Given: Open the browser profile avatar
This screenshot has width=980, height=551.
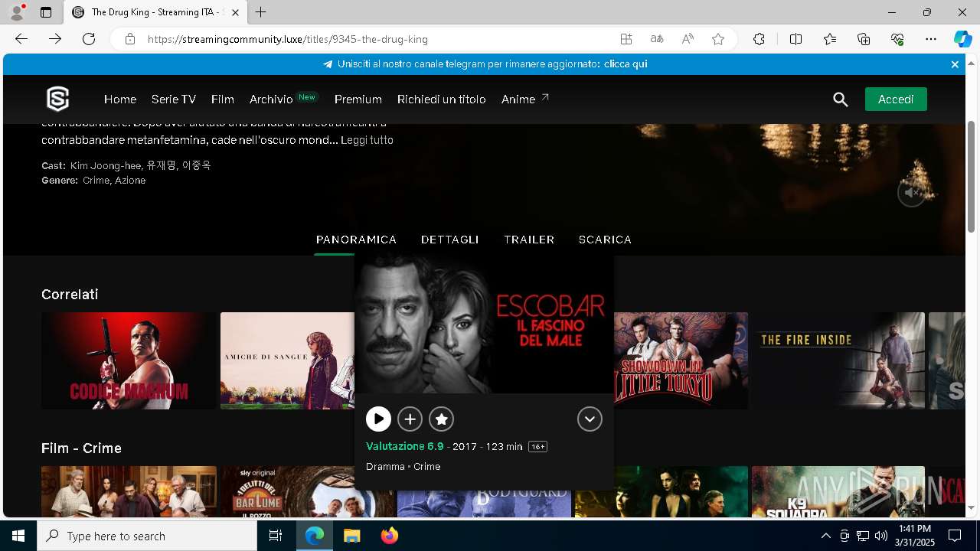Looking at the screenshot, I should click(x=17, y=12).
